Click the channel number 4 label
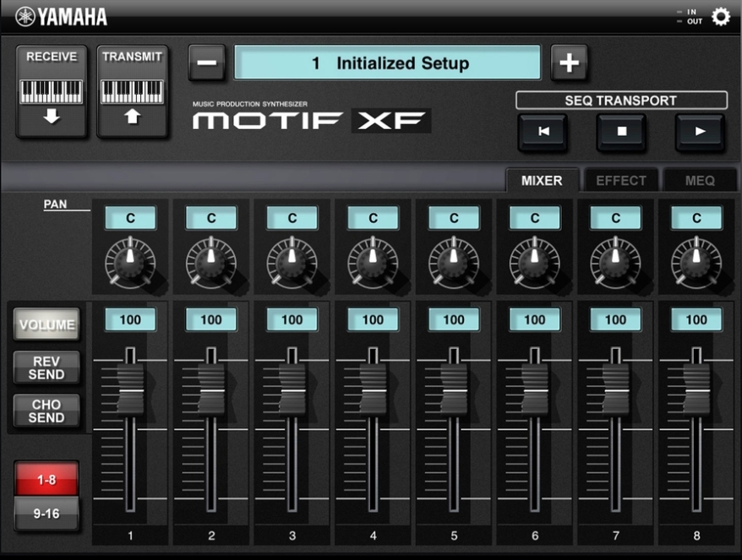Viewport: 742px width, 560px height. click(x=373, y=536)
